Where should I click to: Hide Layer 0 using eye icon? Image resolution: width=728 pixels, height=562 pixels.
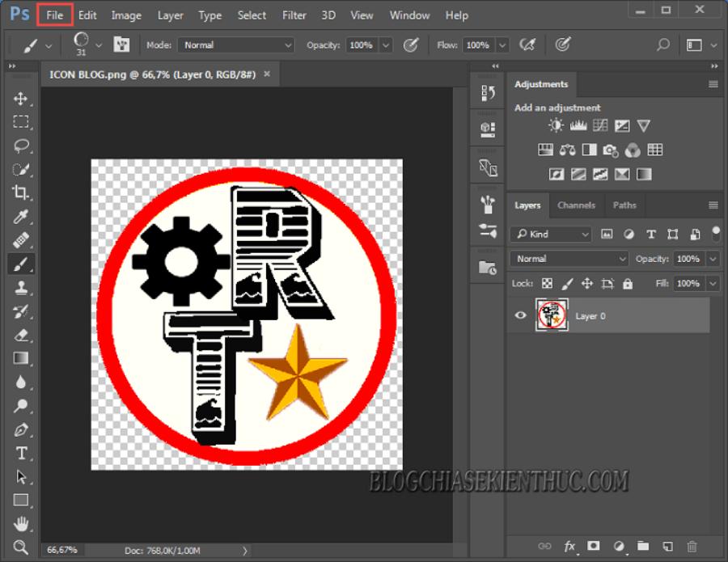pyautogui.click(x=521, y=315)
